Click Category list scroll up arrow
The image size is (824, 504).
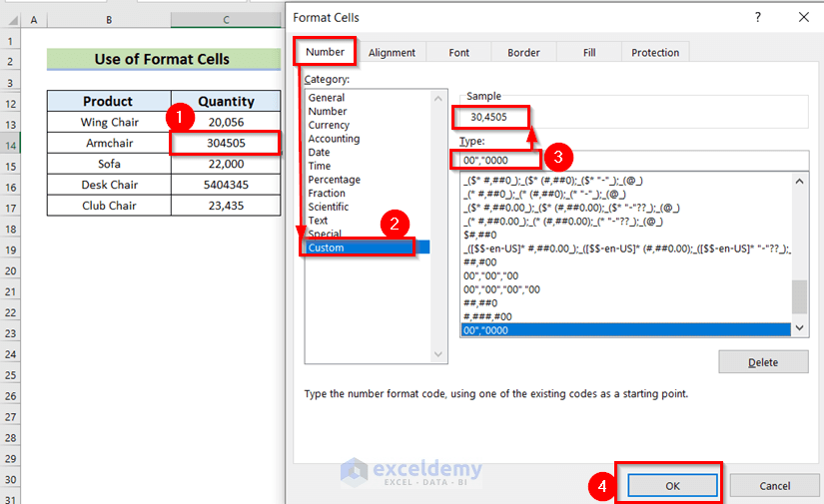pyautogui.click(x=438, y=99)
